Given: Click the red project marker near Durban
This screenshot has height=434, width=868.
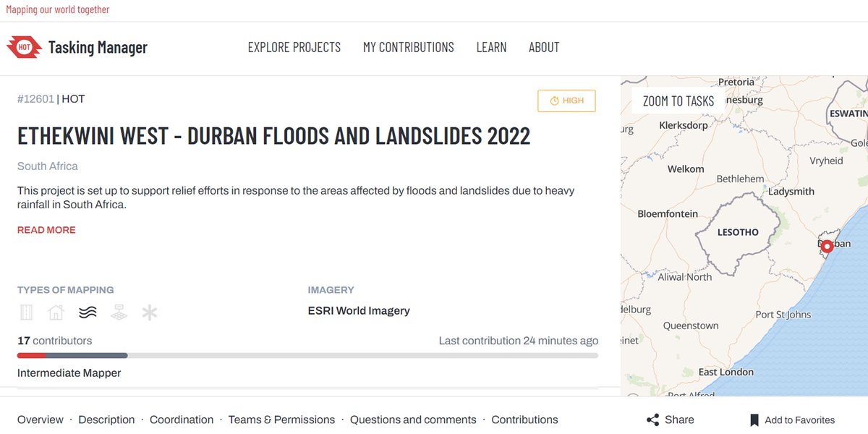Looking at the screenshot, I should pos(827,246).
